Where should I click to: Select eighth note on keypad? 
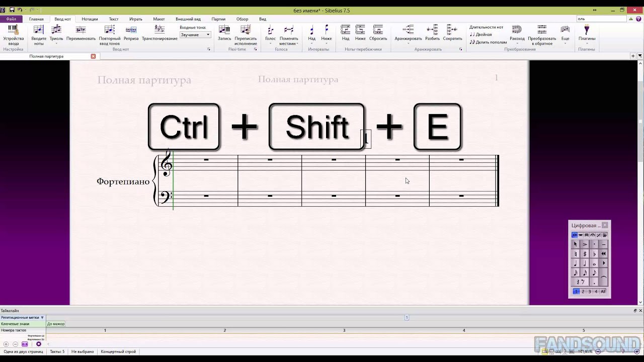coord(594,273)
